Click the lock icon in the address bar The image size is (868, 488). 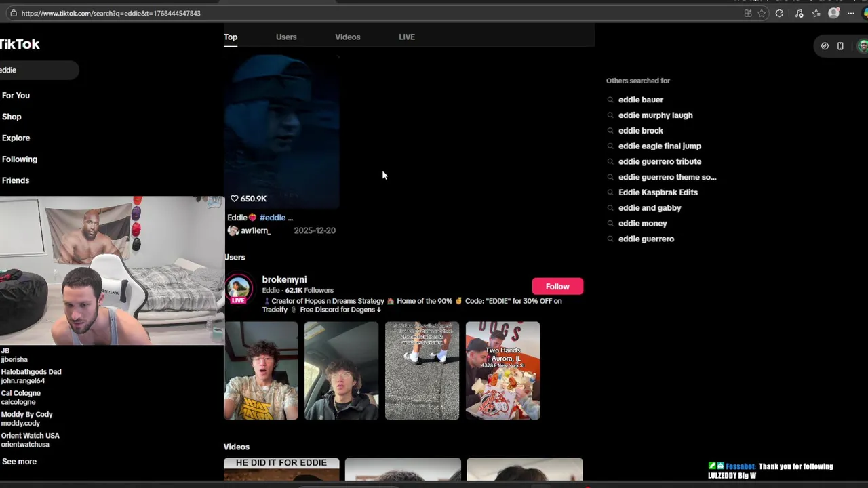13,13
